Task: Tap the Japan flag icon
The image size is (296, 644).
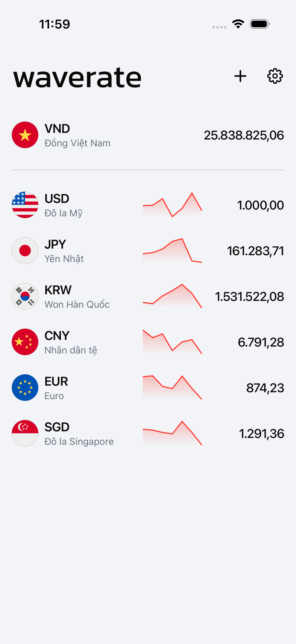Action: 25,251
